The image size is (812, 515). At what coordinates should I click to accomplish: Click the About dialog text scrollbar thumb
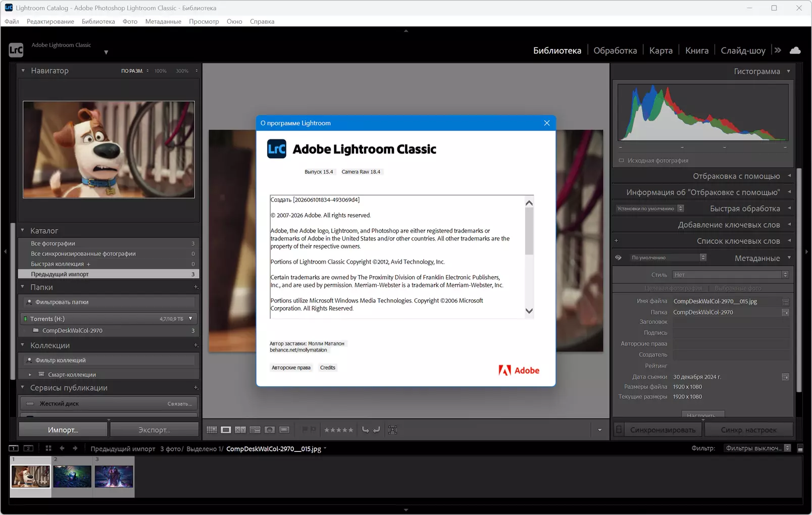coord(529,231)
